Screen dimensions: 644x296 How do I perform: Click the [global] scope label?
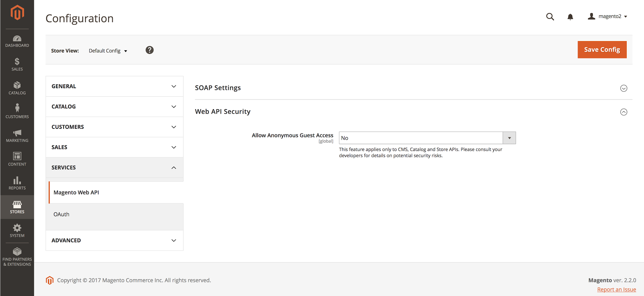[x=326, y=141]
